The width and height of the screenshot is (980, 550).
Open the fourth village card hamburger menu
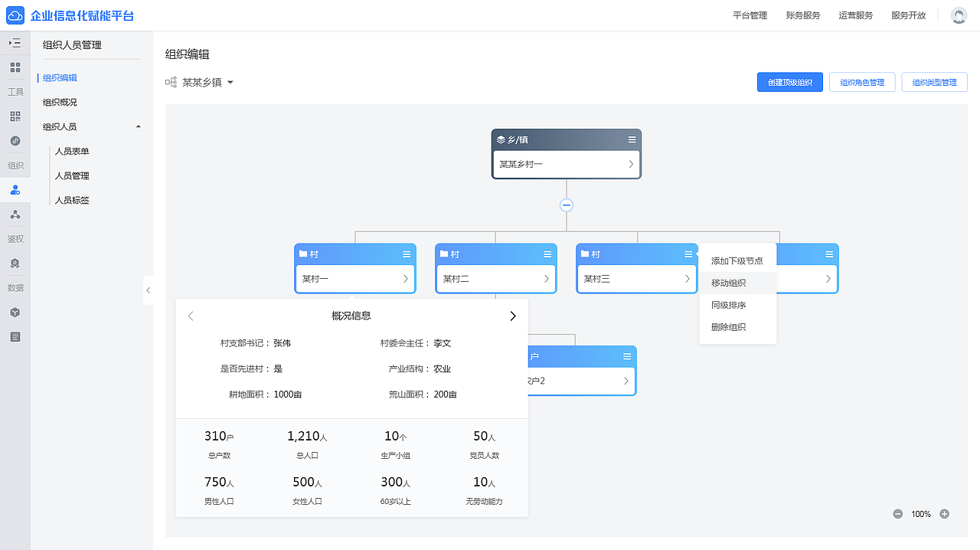coord(829,254)
